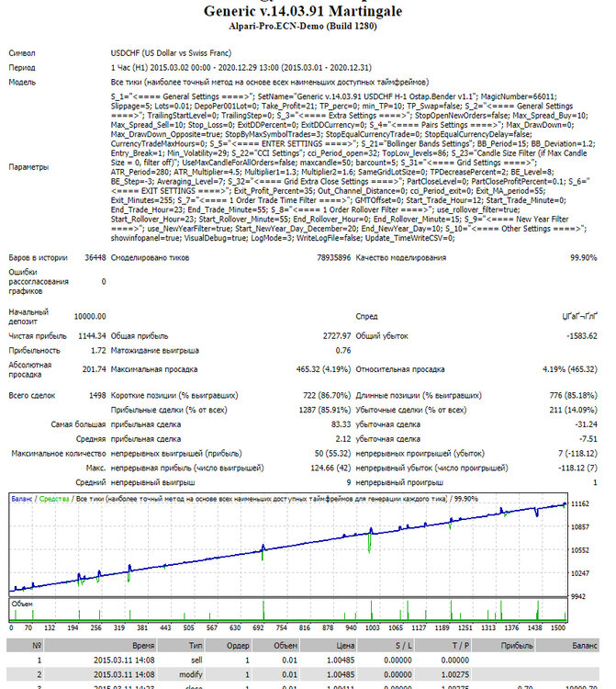This screenshot has width=616, height=689.
Task: Select the net profit value 1144.34
Action: [92, 336]
